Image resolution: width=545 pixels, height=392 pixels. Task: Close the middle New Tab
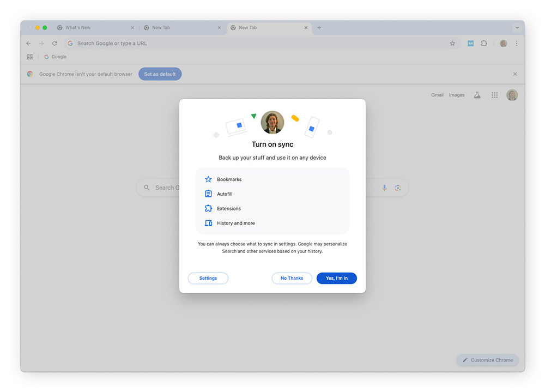tap(219, 28)
